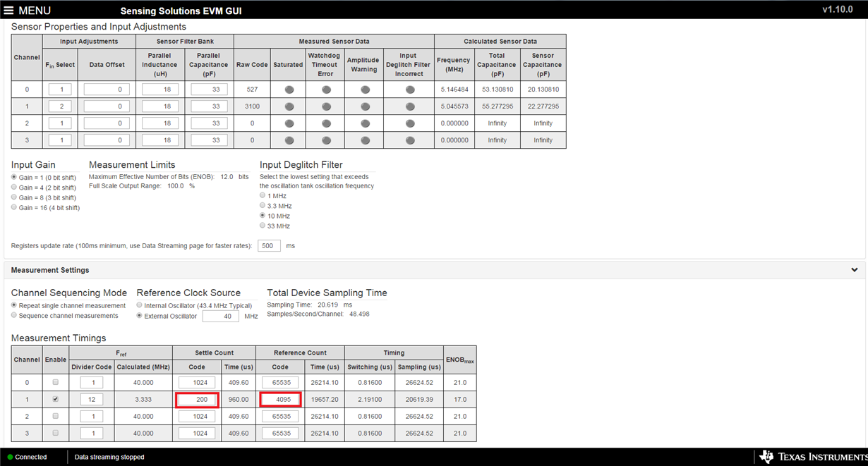Select Gain = 16 (4 bit shift)
The width and height of the screenshot is (868, 466).
point(15,207)
